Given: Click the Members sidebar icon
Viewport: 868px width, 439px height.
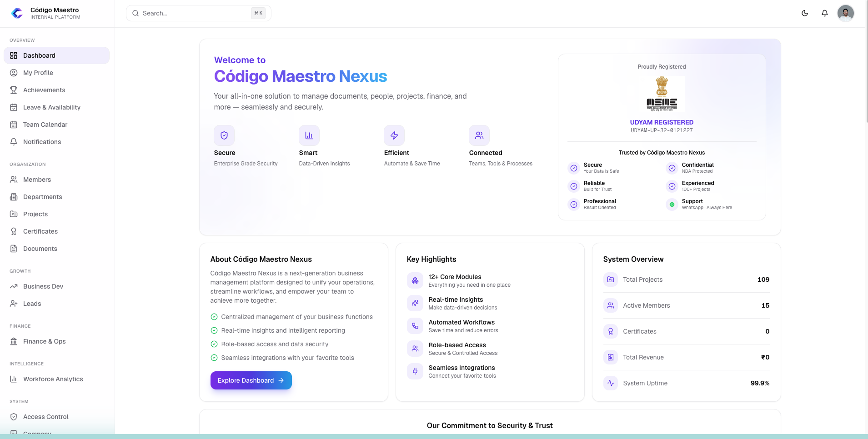Looking at the screenshot, I should tap(14, 180).
